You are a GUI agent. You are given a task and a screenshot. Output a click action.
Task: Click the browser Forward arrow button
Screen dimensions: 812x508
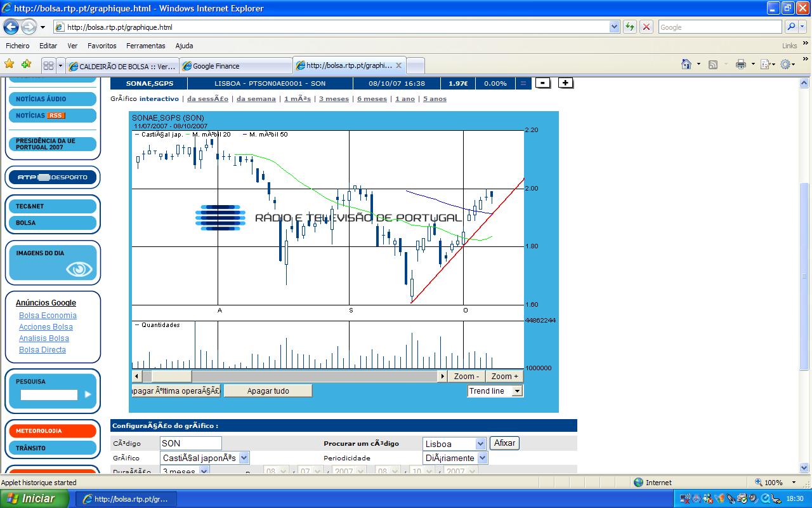point(29,27)
